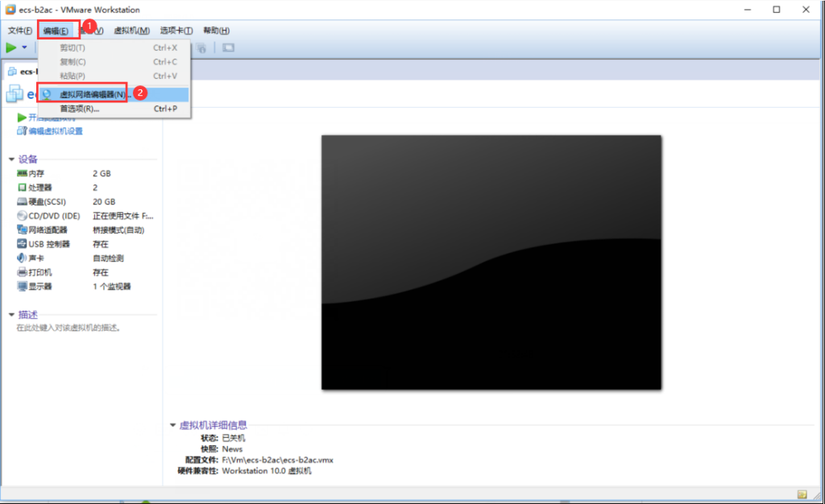Open the 文件(F) menu

tap(19, 31)
